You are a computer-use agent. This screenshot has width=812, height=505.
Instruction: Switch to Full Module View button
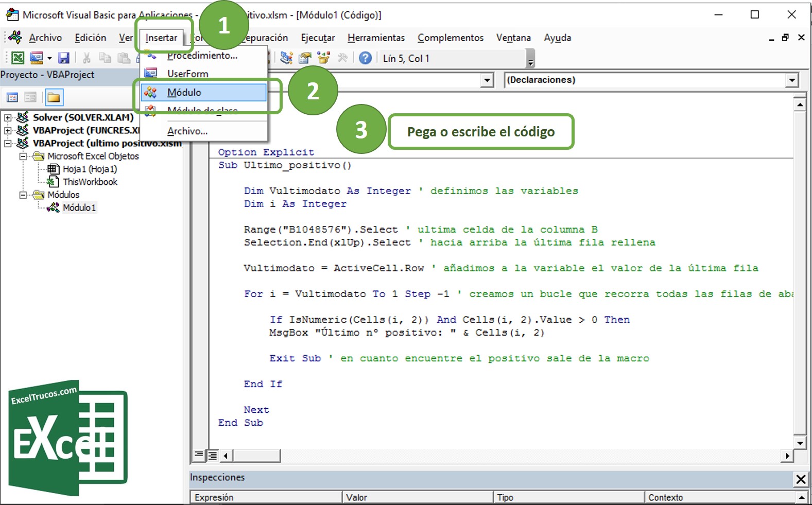[212, 455]
